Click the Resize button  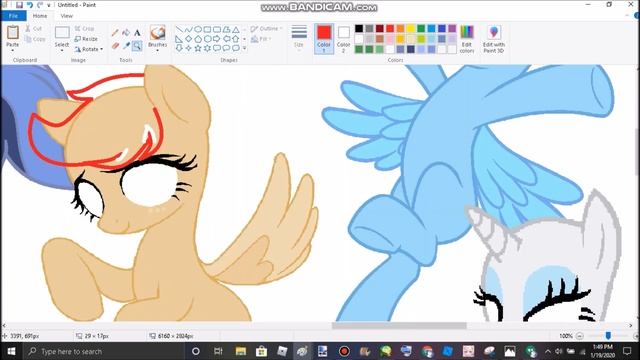click(x=86, y=39)
